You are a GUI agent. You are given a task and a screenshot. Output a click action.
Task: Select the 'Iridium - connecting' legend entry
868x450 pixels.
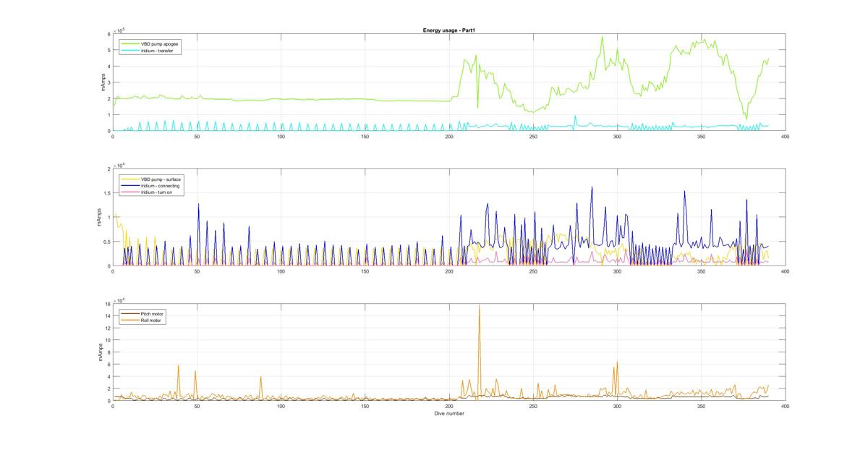pyautogui.click(x=161, y=186)
